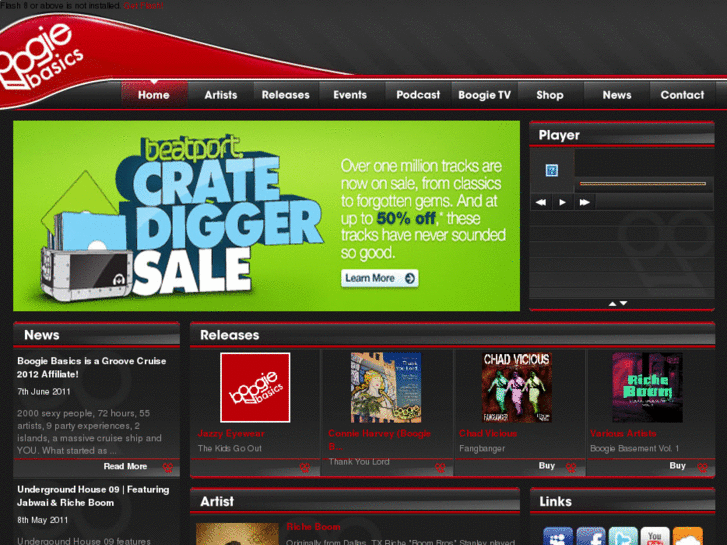
Task: Open the Chad Vicious Fangbanger cover
Action: click(517, 387)
